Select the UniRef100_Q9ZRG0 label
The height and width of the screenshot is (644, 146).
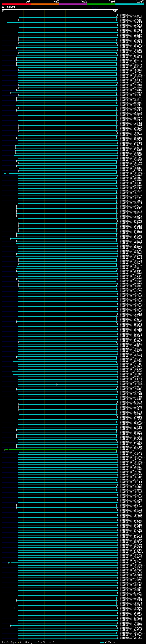tap(131, 505)
